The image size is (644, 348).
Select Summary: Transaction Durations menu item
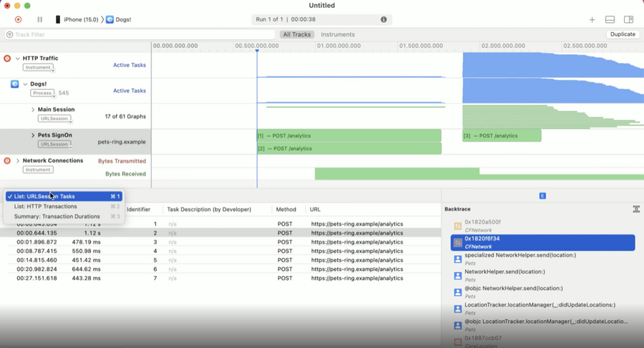click(64, 217)
